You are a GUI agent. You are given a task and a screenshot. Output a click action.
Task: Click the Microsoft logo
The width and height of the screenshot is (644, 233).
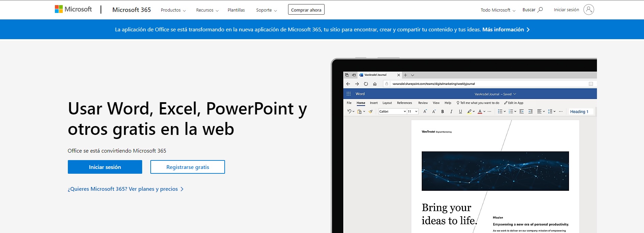(73, 9)
